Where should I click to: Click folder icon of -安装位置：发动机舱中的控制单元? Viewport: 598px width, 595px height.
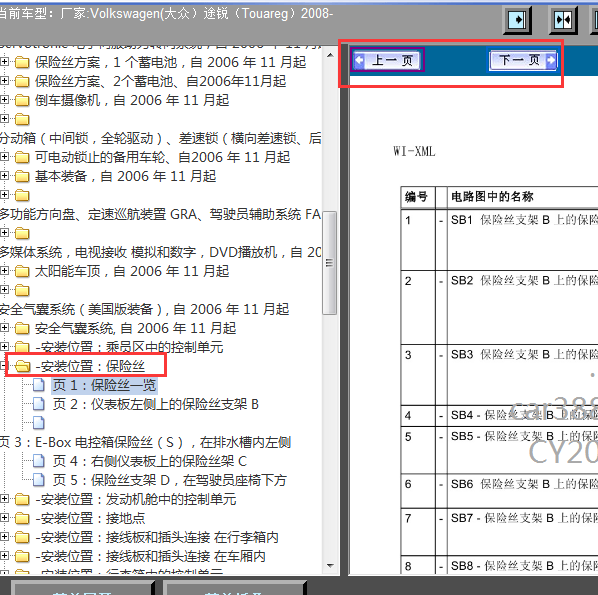click(x=22, y=499)
